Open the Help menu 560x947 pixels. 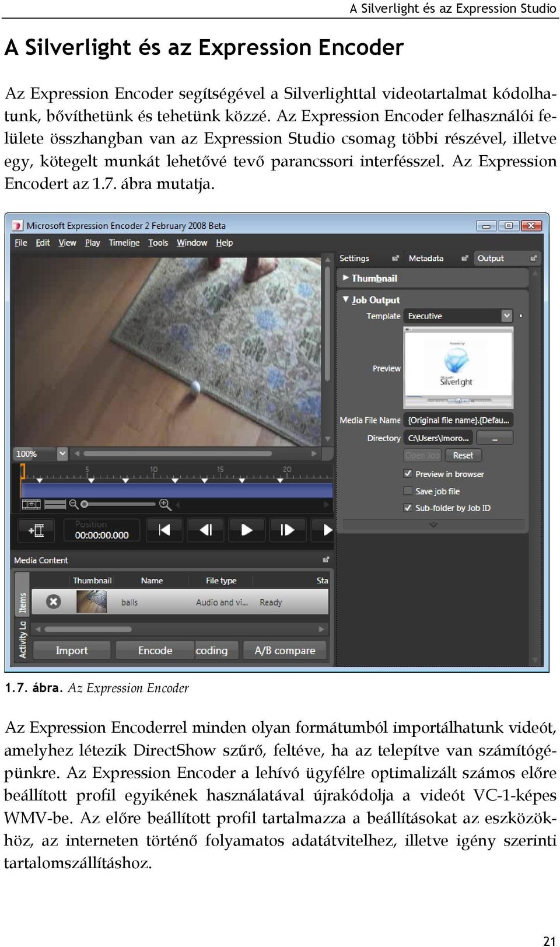(224, 243)
